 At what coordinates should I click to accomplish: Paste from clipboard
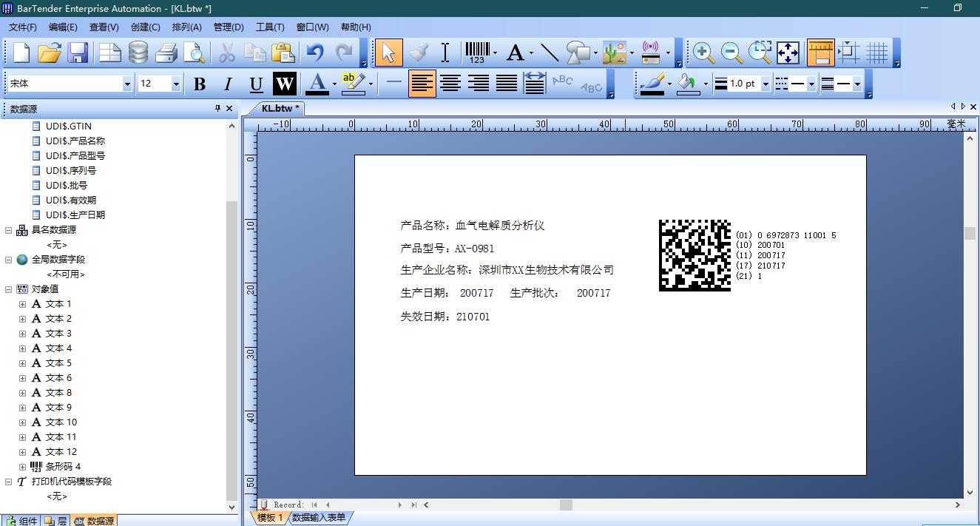click(x=283, y=53)
